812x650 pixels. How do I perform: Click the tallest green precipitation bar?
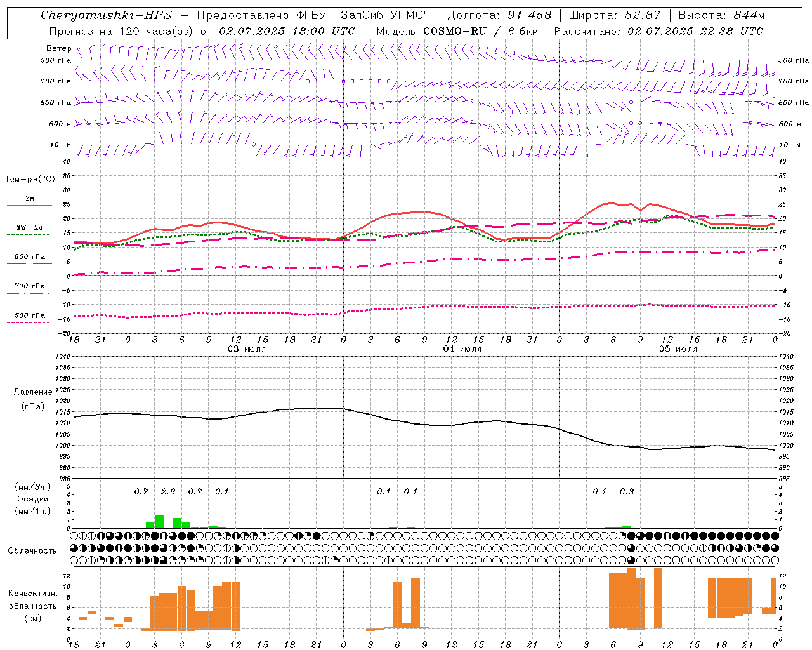(x=159, y=521)
